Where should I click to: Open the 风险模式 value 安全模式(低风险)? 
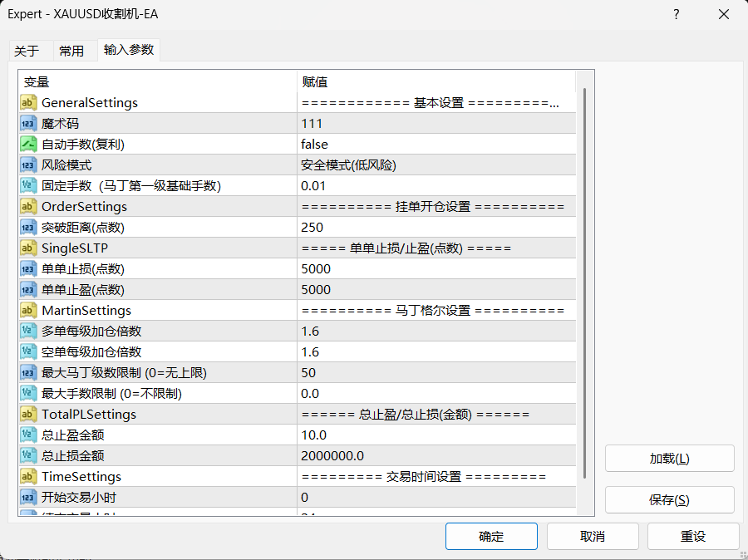[436, 165]
